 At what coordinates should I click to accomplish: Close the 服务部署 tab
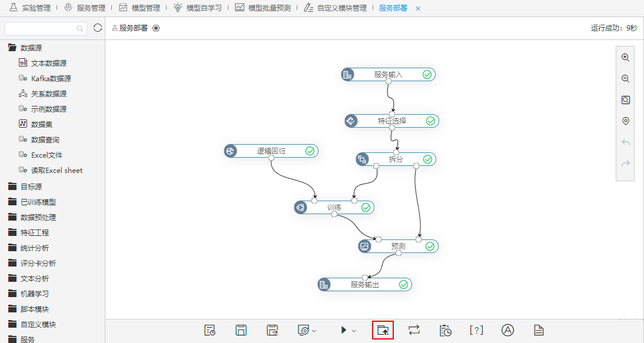(x=418, y=9)
